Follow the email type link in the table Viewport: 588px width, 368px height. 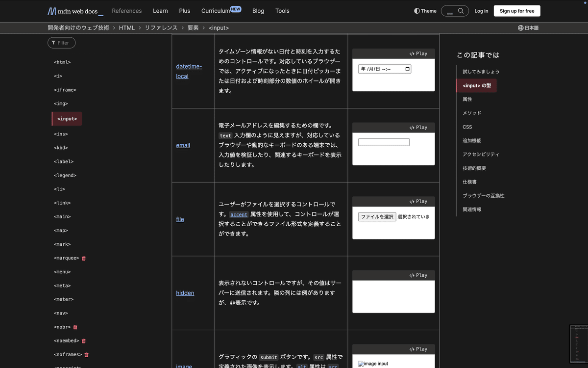[183, 145]
